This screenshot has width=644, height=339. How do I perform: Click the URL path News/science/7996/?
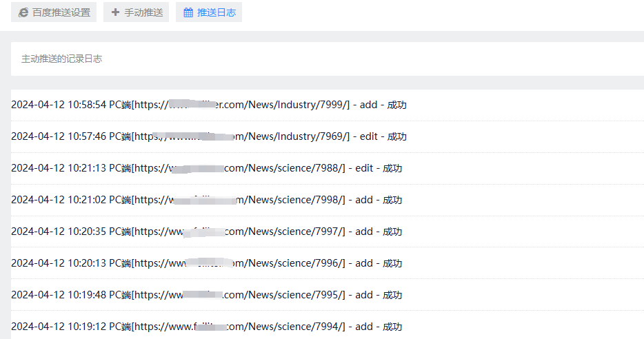coord(295,263)
